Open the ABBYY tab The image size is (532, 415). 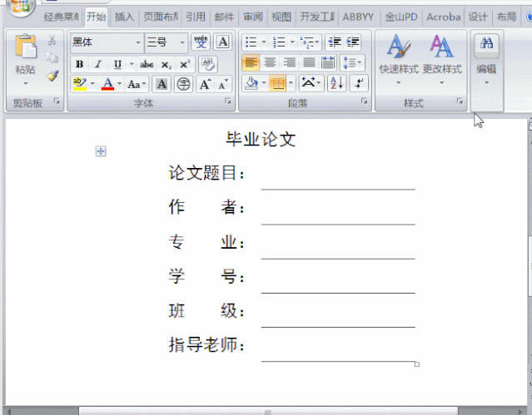358,17
